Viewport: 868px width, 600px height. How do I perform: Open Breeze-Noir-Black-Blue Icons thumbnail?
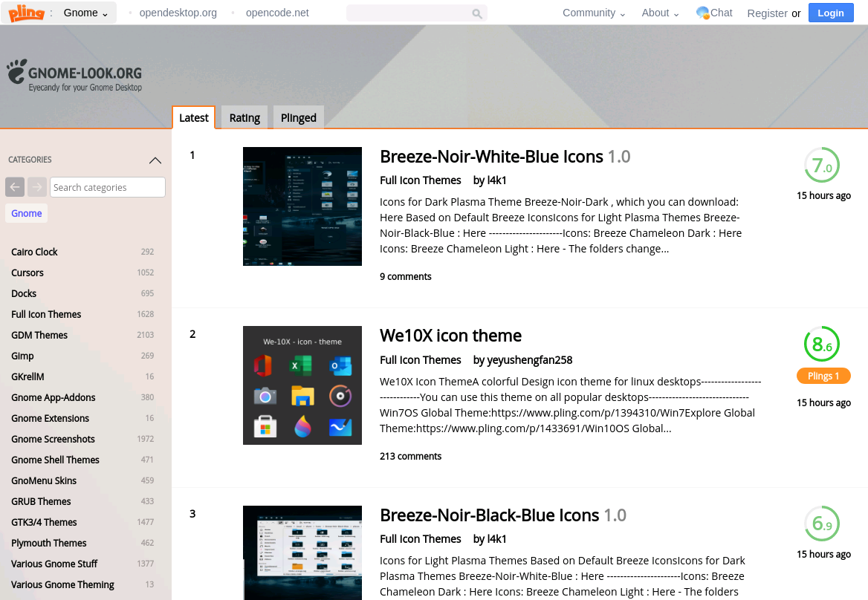[x=302, y=553]
